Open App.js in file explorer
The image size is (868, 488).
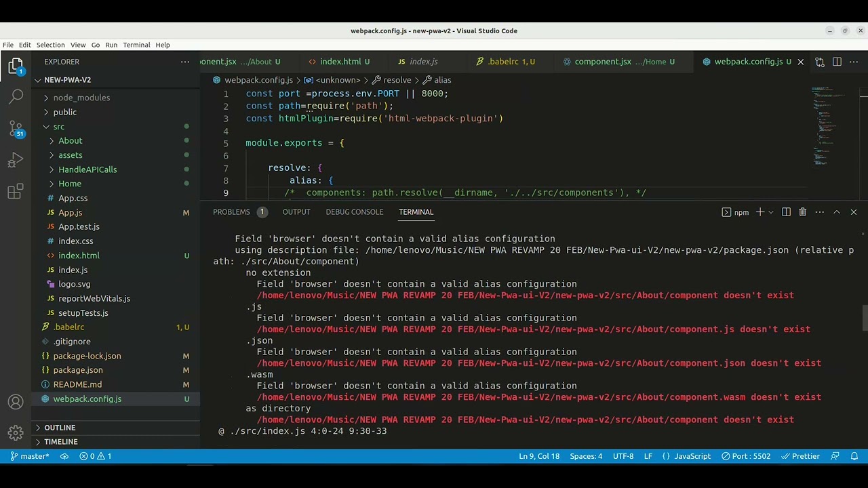click(115, 213)
